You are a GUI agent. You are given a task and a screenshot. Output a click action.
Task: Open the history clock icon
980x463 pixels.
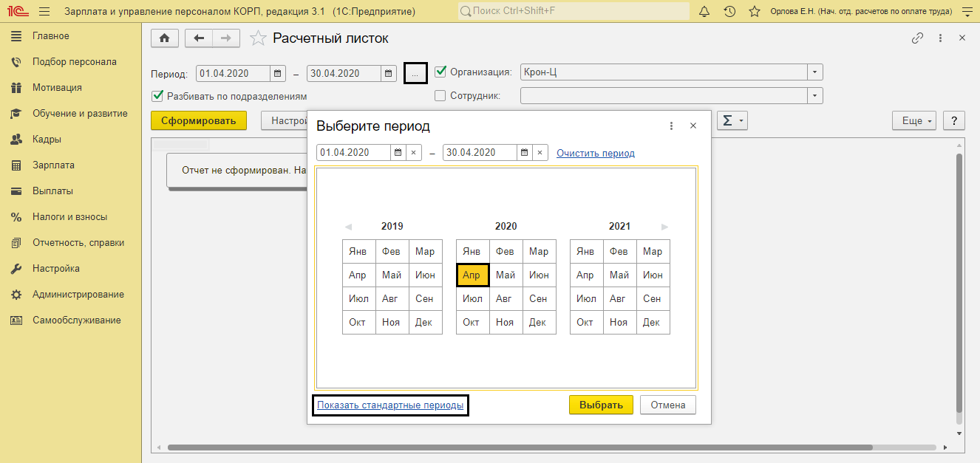pos(729,12)
